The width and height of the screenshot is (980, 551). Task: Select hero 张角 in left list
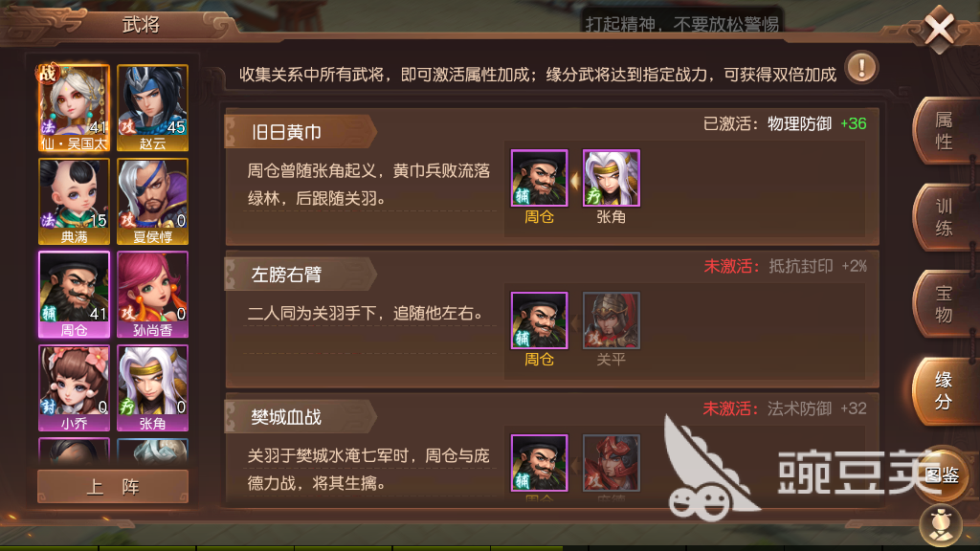pyautogui.click(x=152, y=388)
